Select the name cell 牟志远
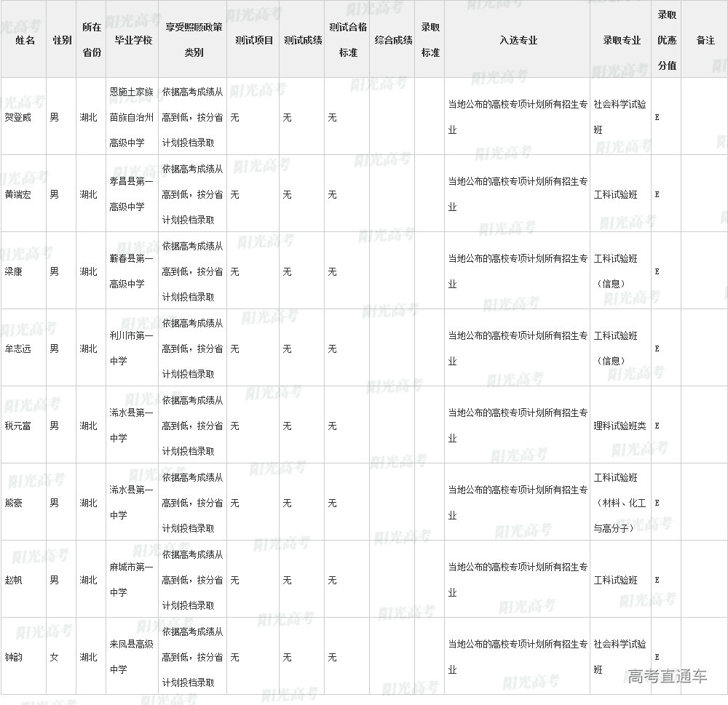The width and height of the screenshot is (728, 705). coord(18,349)
